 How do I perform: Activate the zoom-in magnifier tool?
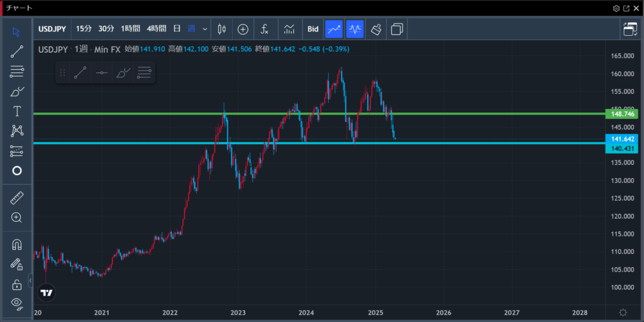point(17,218)
